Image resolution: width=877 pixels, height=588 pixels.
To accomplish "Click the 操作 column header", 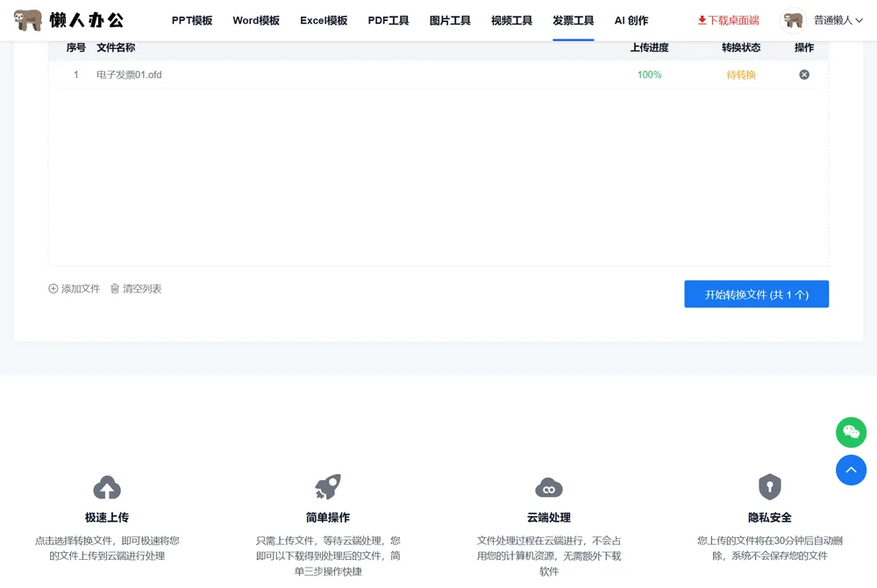I will point(804,47).
